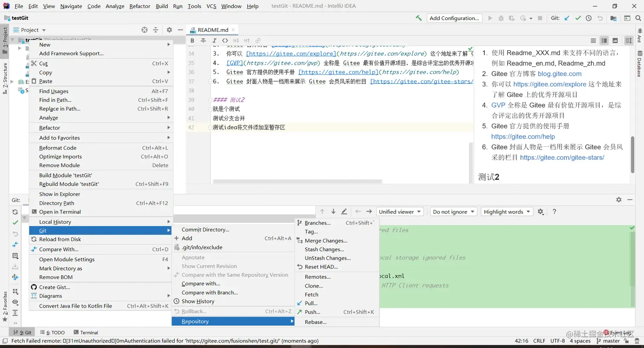Click editor horizontal scrollbar

point(297,182)
